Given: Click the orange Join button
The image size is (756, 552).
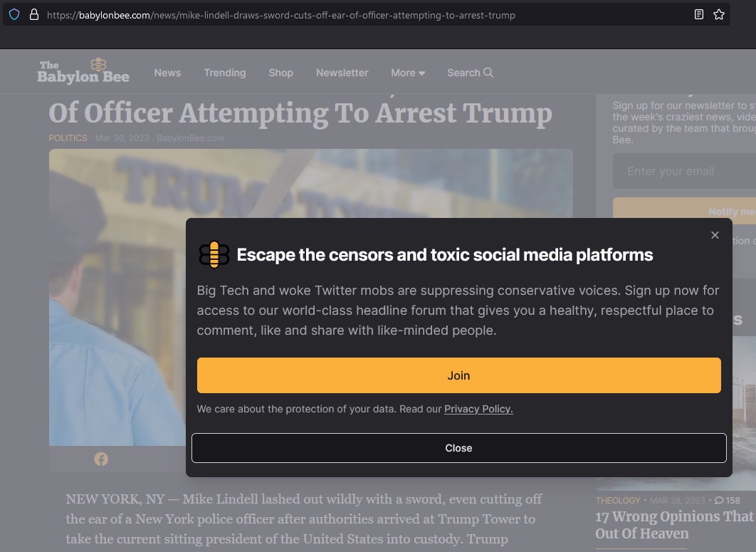Looking at the screenshot, I should (458, 375).
